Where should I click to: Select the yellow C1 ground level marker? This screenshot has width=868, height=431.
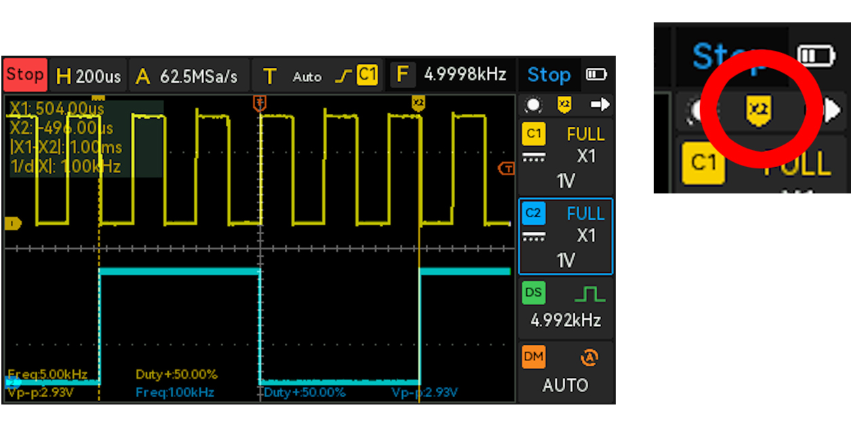[x=12, y=223]
